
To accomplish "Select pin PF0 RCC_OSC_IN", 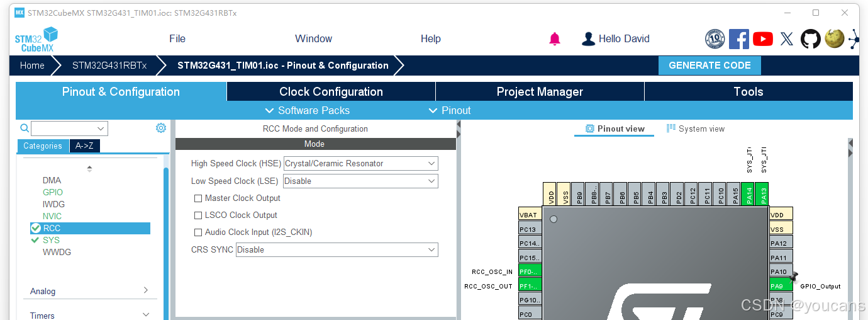I will tap(530, 271).
